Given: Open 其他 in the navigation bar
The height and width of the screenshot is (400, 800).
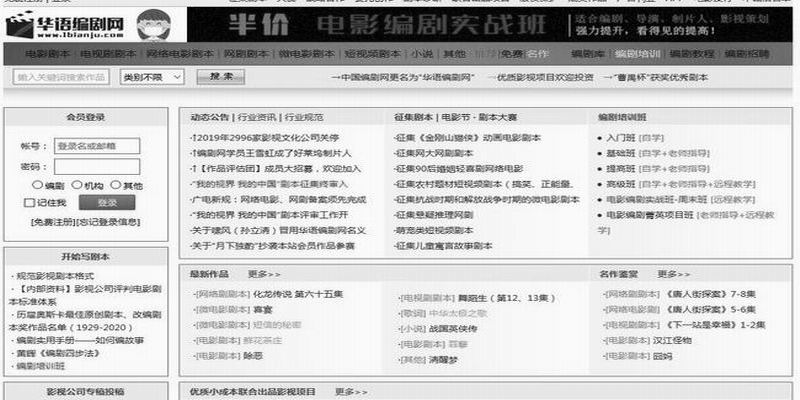Looking at the screenshot, I should (x=454, y=54).
